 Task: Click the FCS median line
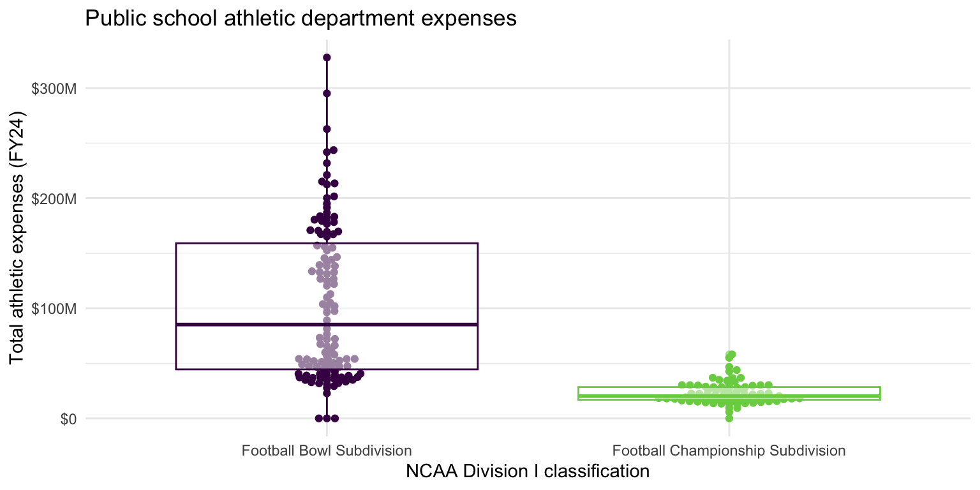729,396
